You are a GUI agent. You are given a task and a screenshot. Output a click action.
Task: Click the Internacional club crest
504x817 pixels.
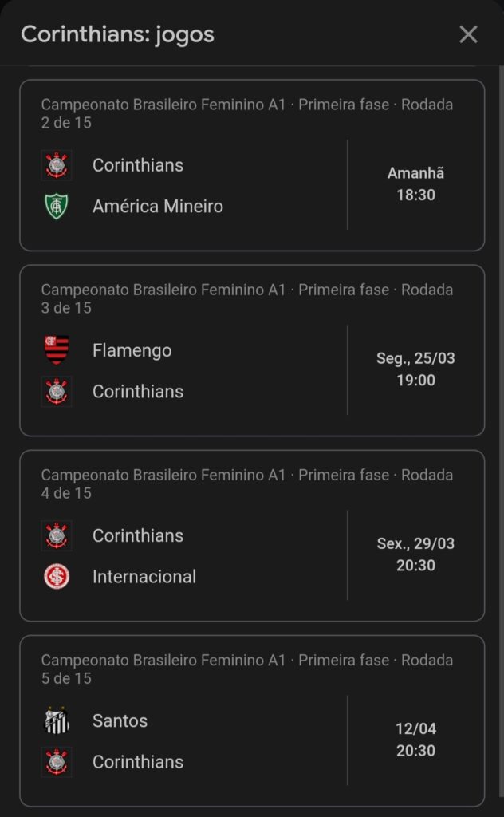tap(57, 577)
